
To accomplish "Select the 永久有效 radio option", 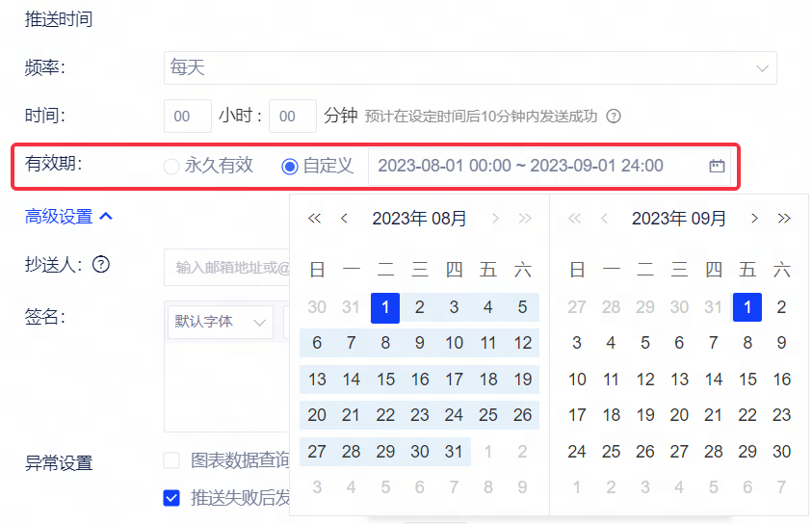I will point(172,166).
